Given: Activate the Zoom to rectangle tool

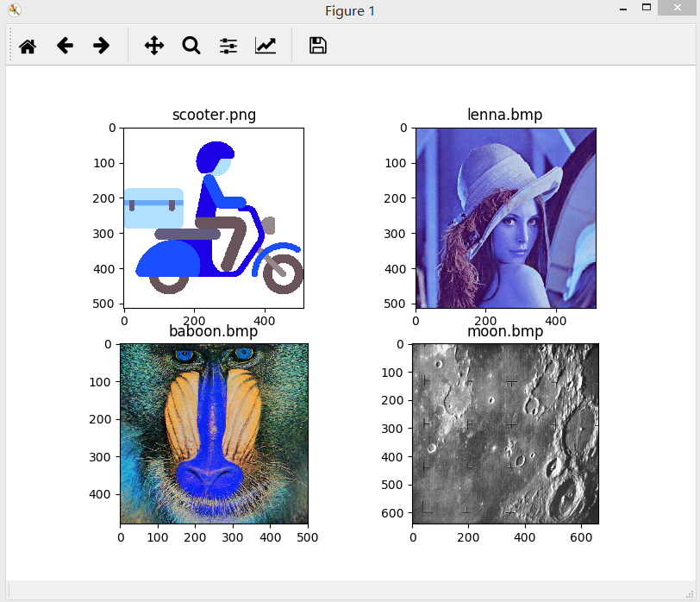Looking at the screenshot, I should pyautogui.click(x=191, y=46).
